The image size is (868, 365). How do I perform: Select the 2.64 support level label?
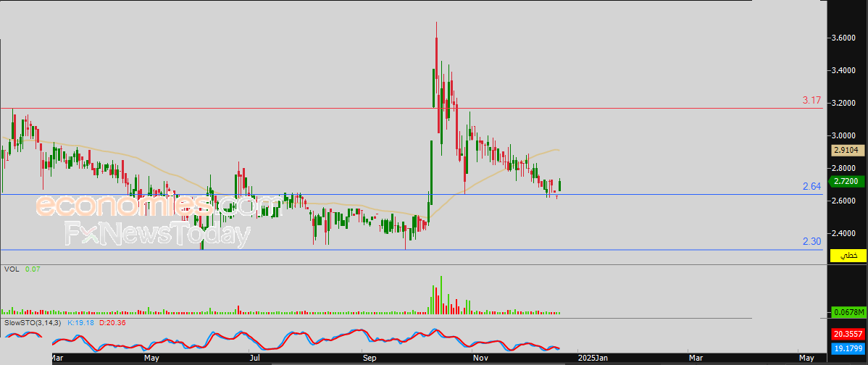[x=811, y=187]
